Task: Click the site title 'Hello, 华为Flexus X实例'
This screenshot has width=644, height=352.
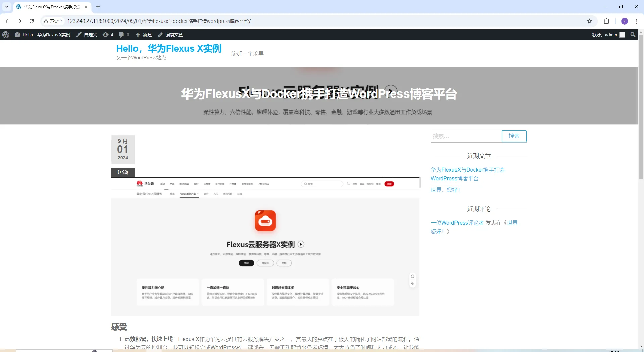Action: [169, 49]
